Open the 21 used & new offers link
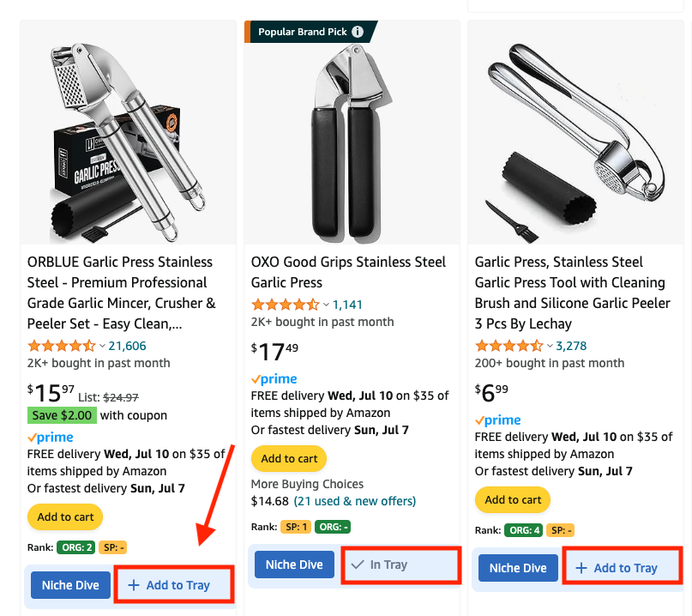The image size is (692, 616). tap(355, 501)
